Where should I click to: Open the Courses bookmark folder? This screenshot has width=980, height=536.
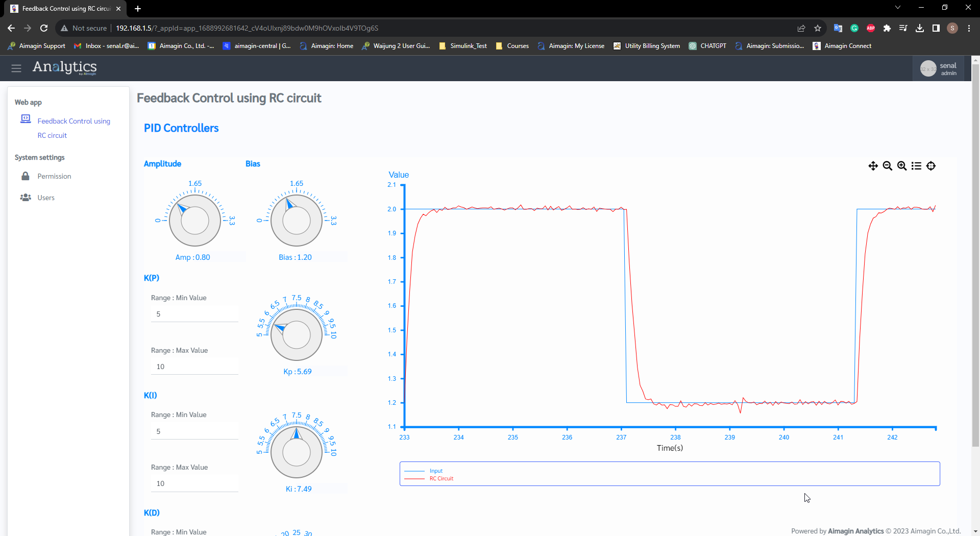(x=512, y=46)
